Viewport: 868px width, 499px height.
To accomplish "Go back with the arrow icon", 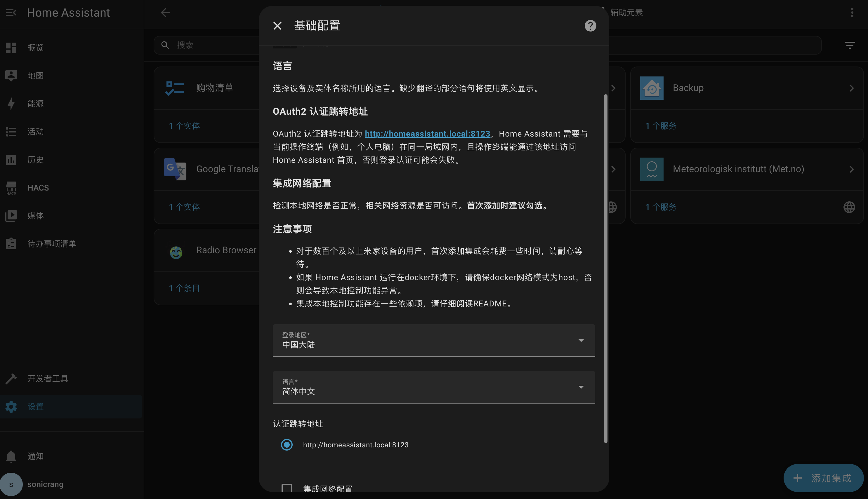I will click(165, 13).
